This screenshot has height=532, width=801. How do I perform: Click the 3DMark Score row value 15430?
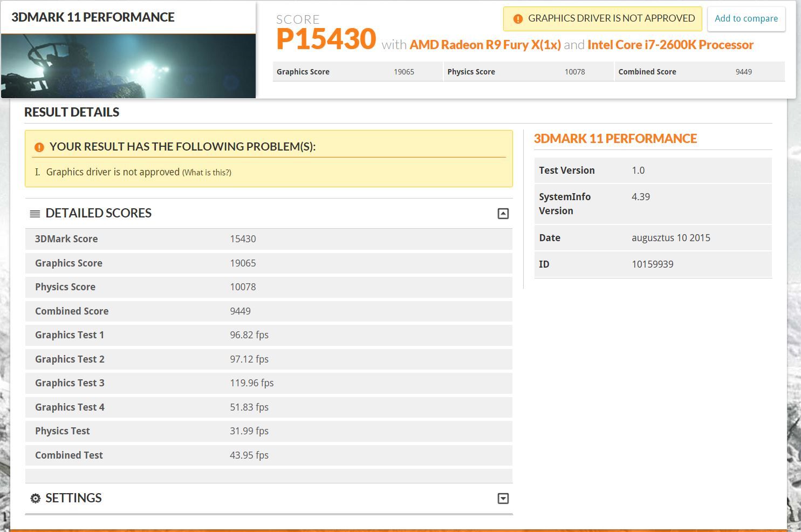click(243, 239)
